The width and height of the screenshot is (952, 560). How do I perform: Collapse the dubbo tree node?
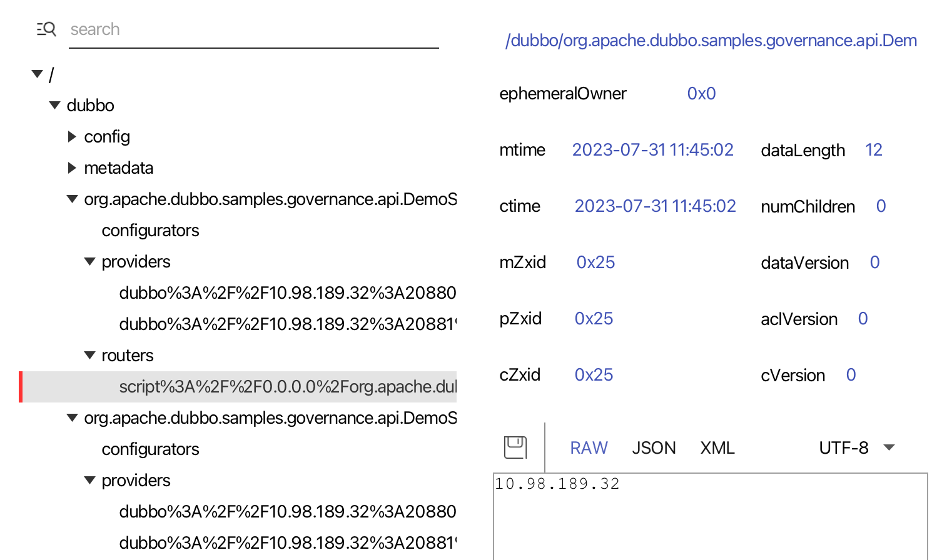pyautogui.click(x=55, y=105)
